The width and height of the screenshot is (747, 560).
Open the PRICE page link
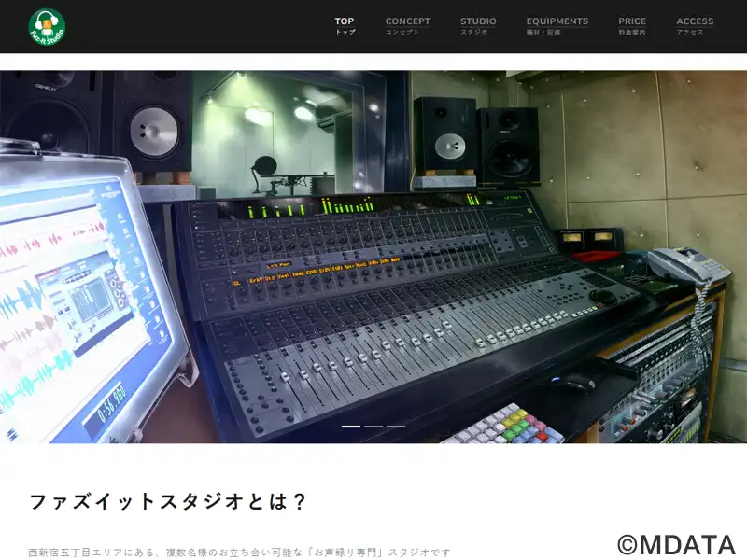coord(632,25)
